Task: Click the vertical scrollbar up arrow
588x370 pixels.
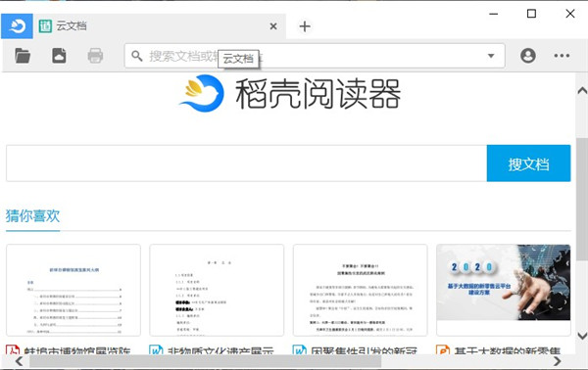Action: (x=582, y=91)
